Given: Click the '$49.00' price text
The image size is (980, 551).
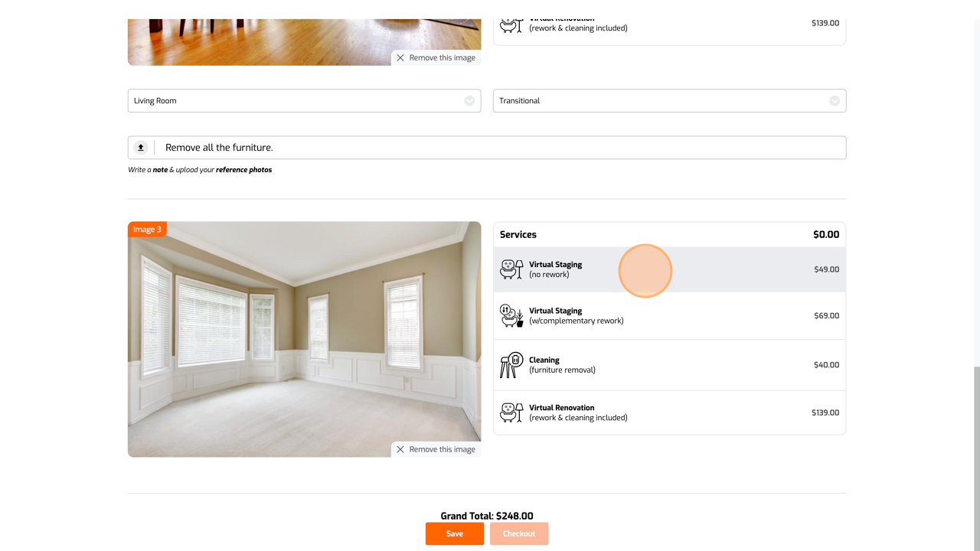Looking at the screenshot, I should pyautogui.click(x=827, y=269).
